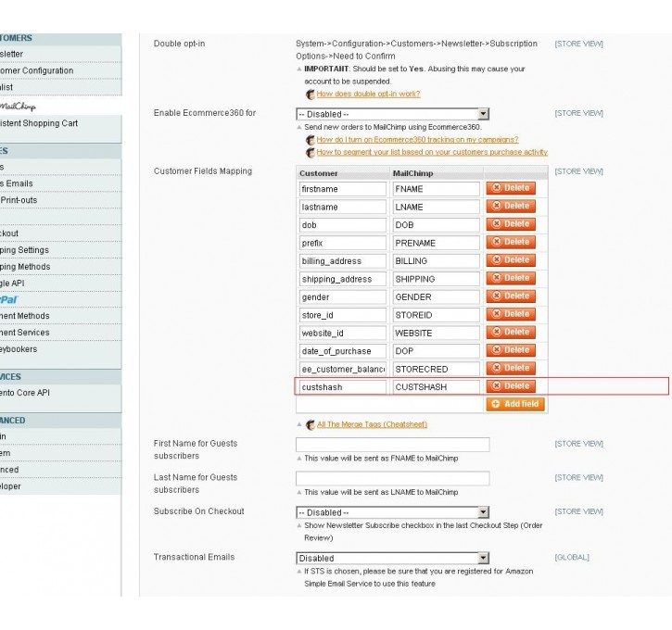Click the billing_address customer field
672x630 pixels.
pos(342,261)
